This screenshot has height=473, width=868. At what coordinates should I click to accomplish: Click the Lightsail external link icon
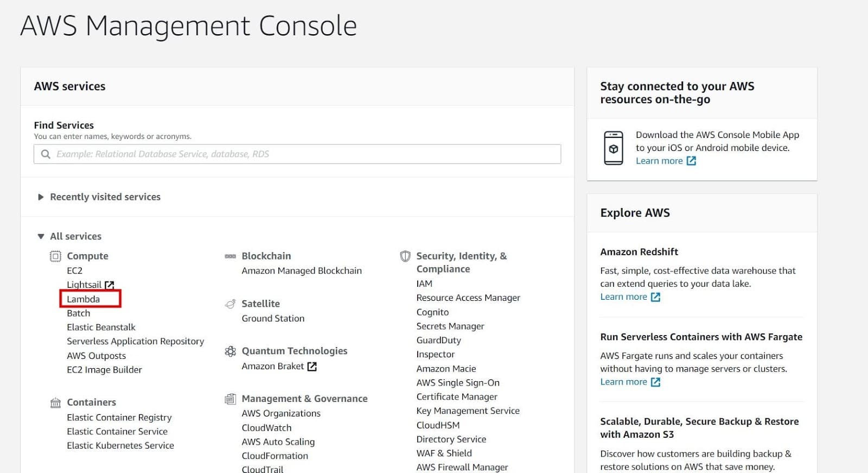(x=110, y=285)
